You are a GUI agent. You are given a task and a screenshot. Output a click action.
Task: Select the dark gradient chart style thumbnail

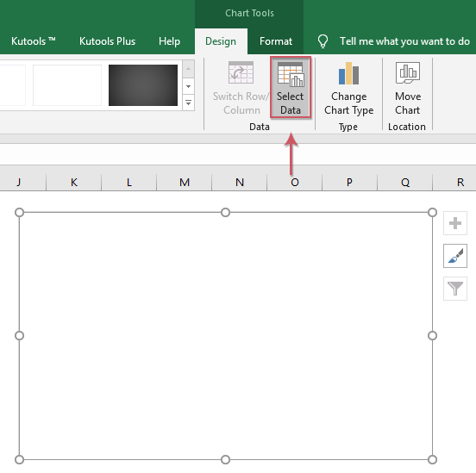point(143,85)
